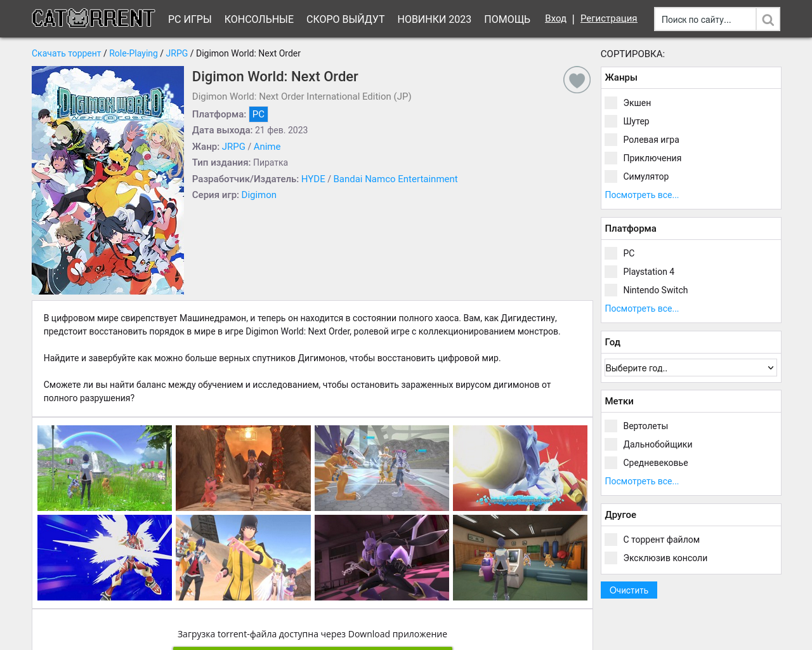
Task: Open screenshot with glowing attack on red background
Action: 520,468
